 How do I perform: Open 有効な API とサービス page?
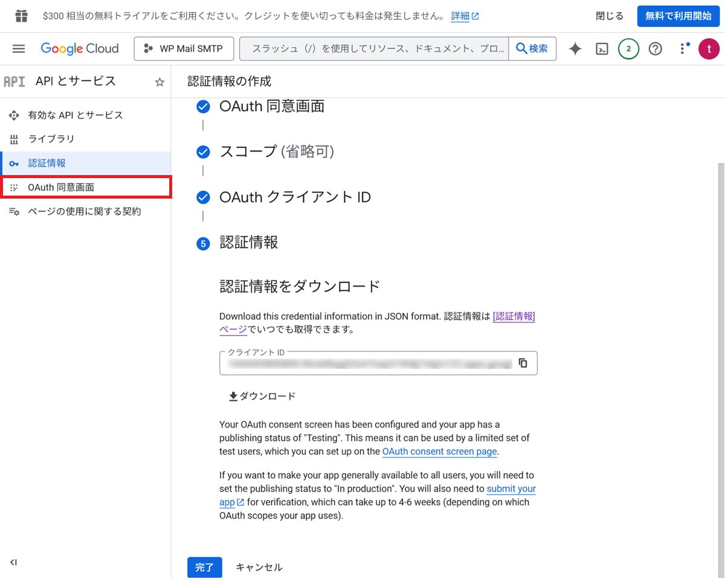(75, 115)
